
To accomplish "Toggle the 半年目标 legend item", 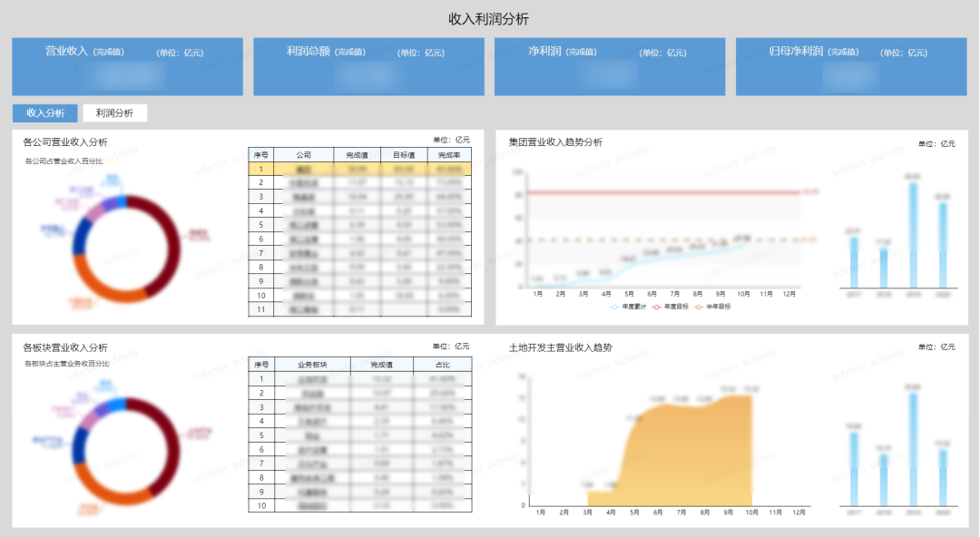I will point(714,308).
